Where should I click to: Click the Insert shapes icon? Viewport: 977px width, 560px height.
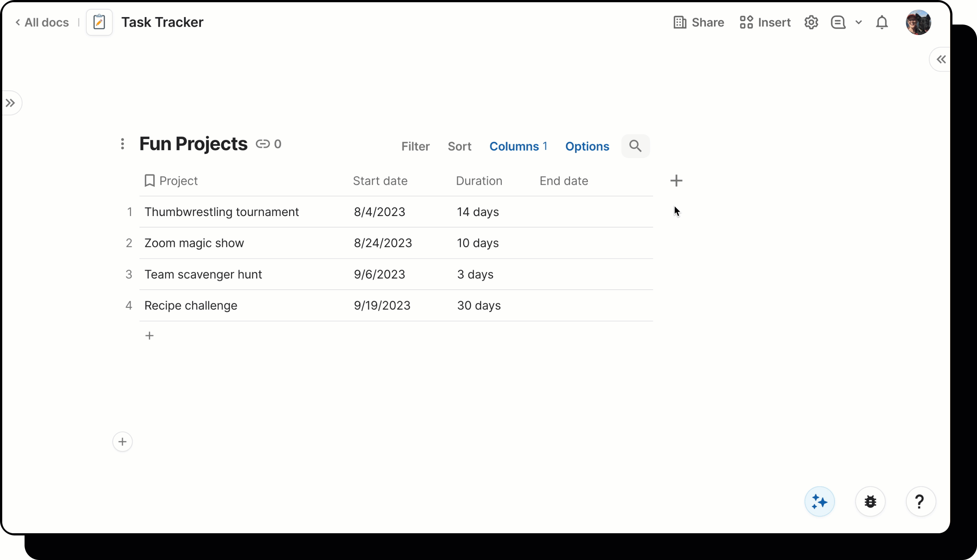coord(745,22)
